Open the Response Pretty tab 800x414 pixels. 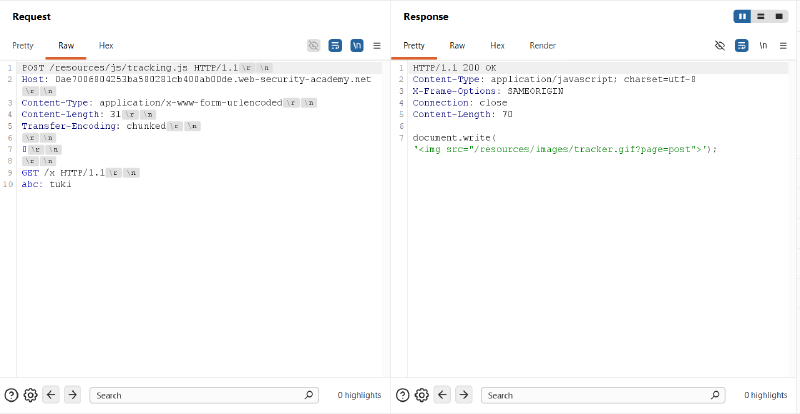click(414, 45)
